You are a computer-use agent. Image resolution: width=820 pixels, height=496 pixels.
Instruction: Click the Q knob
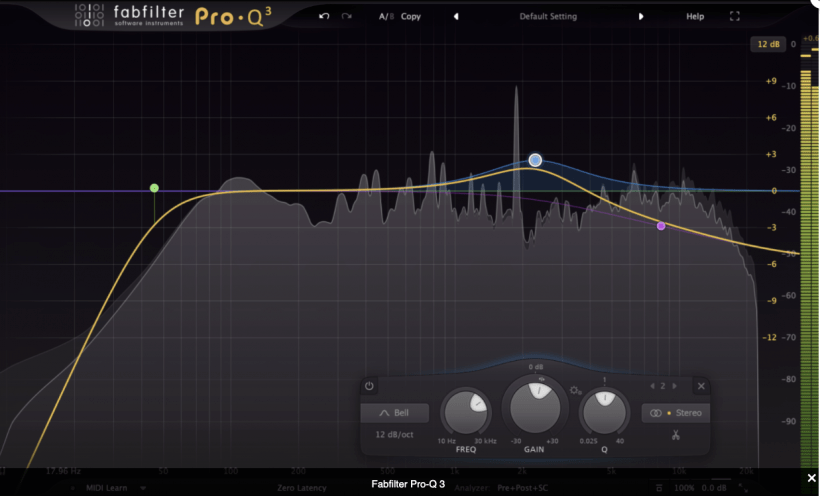coord(605,412)
